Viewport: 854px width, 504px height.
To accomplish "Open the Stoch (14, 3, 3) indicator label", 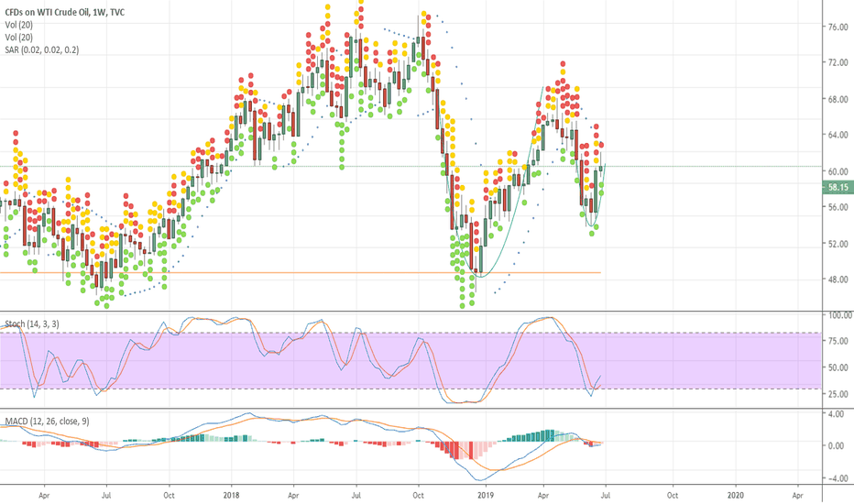I will coord(32,324).
